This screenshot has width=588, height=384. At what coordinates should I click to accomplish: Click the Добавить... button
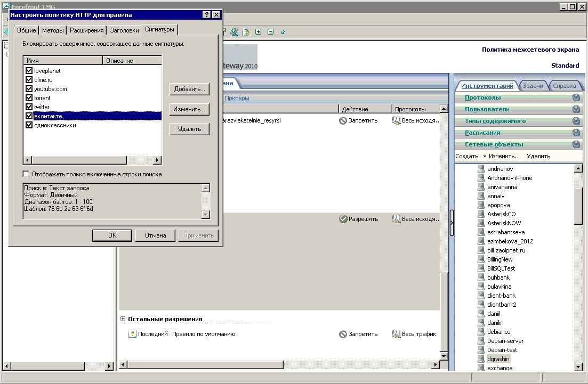[x=189, y=89]
